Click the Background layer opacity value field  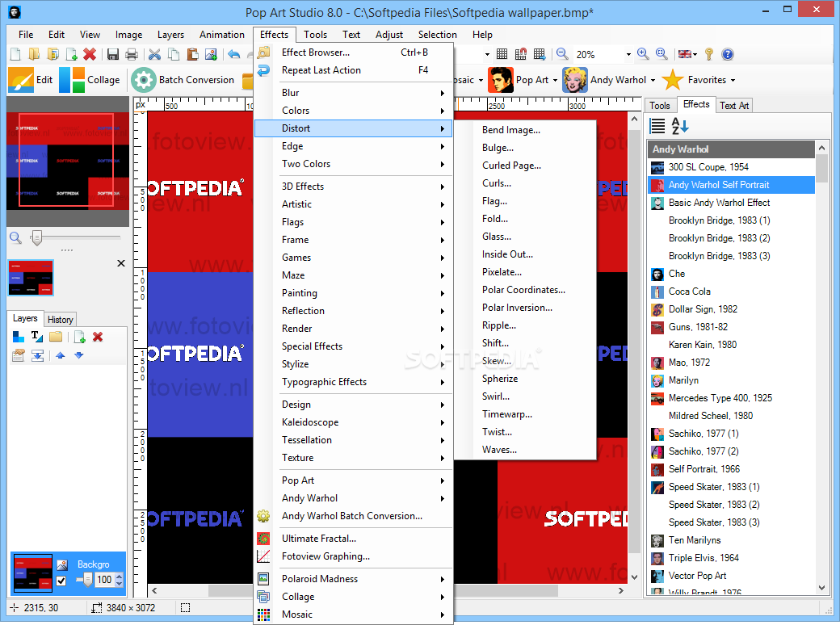point(104,580)
